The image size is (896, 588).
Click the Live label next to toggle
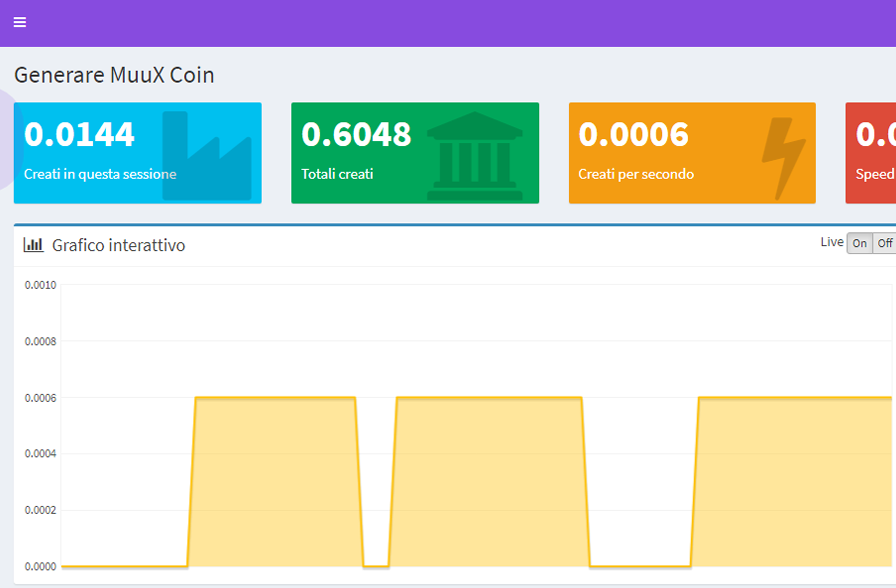tap(832, 242)
